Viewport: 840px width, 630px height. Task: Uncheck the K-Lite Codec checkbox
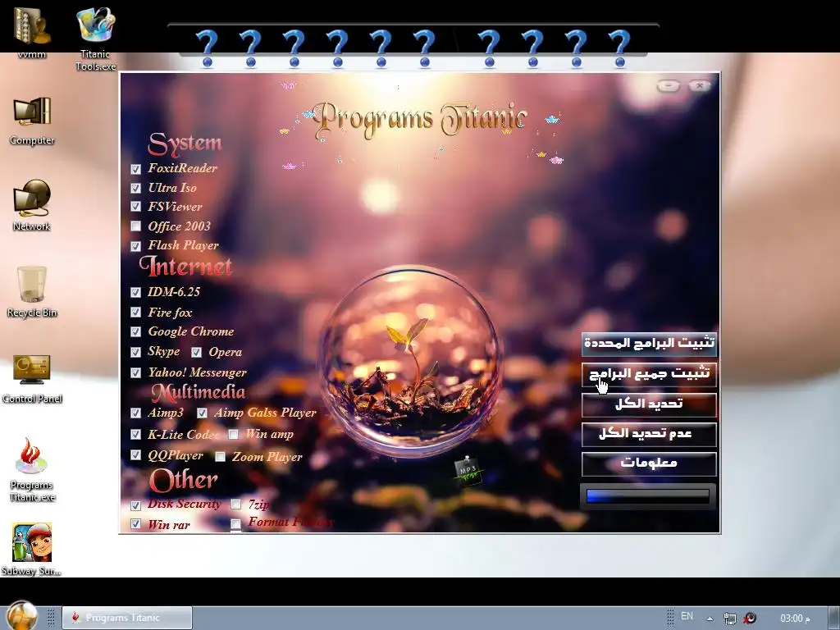click(135, 435)
